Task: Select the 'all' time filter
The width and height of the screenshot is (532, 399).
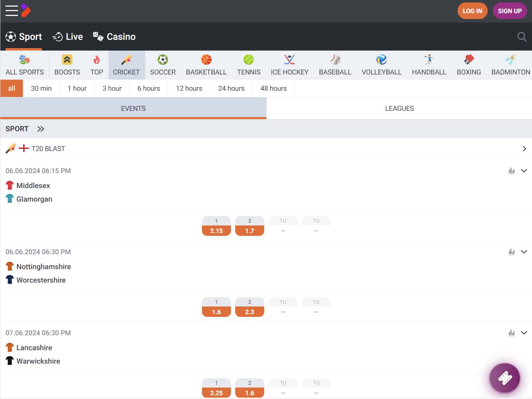Action: (x=11, y=88)
